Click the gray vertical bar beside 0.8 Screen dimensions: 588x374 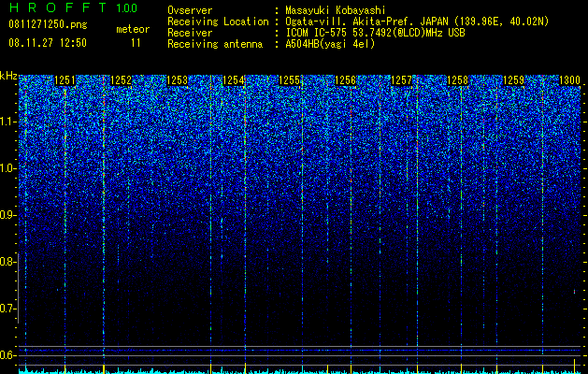coord(18,288)
